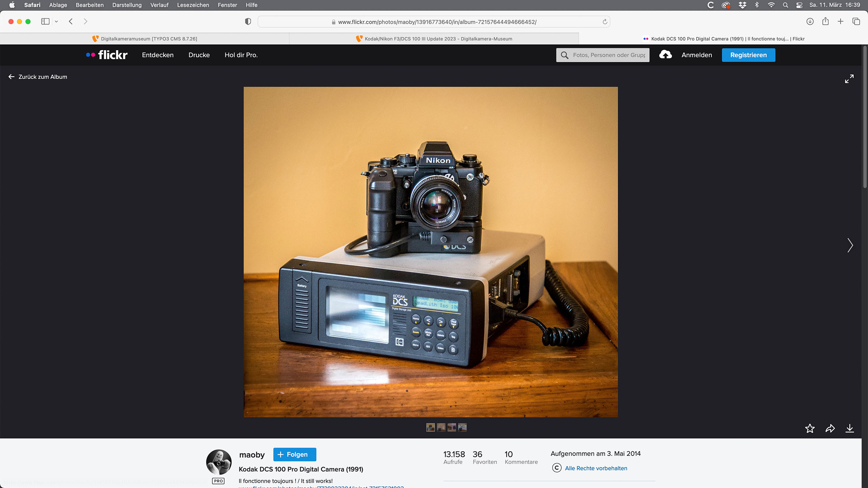
Task: Open the Fenster menu
Action: pyautogui.click(x=227, y=5)
